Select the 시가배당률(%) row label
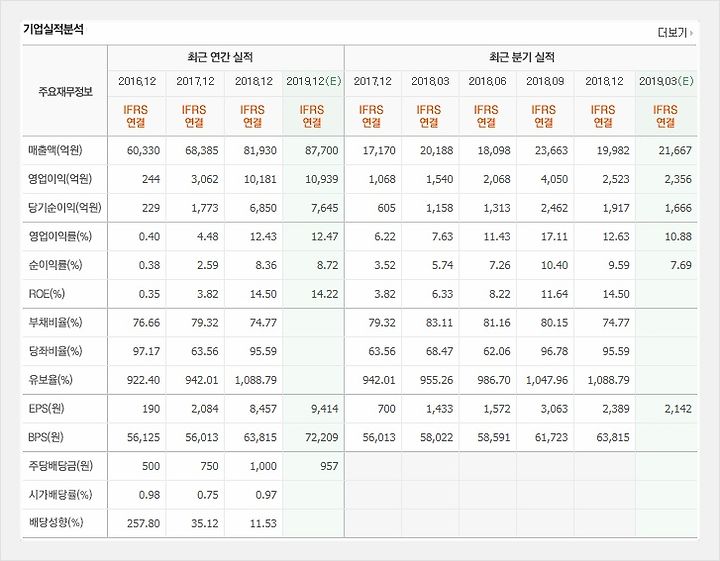The image size is (720, 561). (60, 494)
